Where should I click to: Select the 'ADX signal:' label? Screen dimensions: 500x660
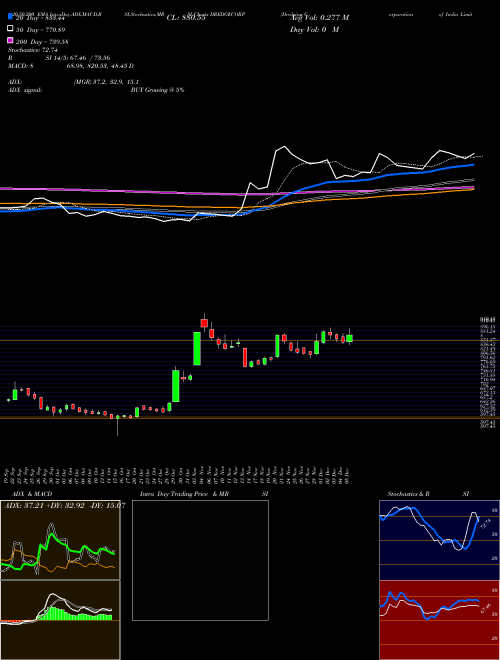pos(25,90)
